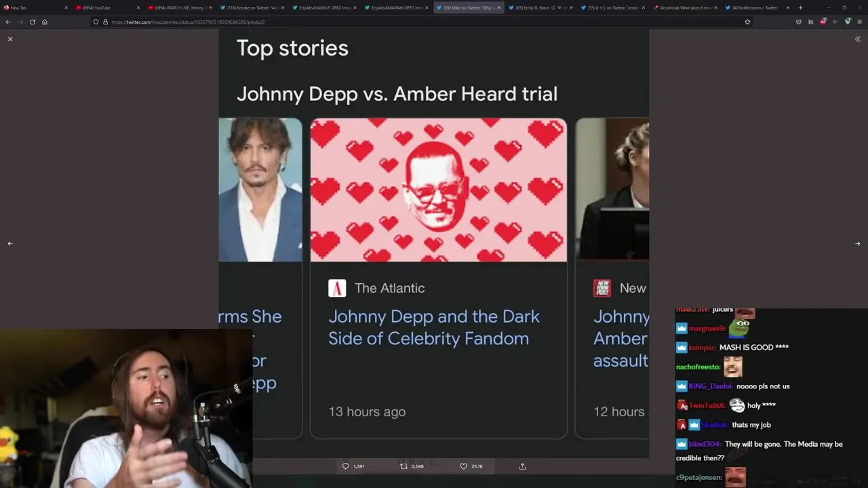Click the Atlantic heart-pattern Depp thumbnail
868x488 pixels.
[x=438, y=190]
